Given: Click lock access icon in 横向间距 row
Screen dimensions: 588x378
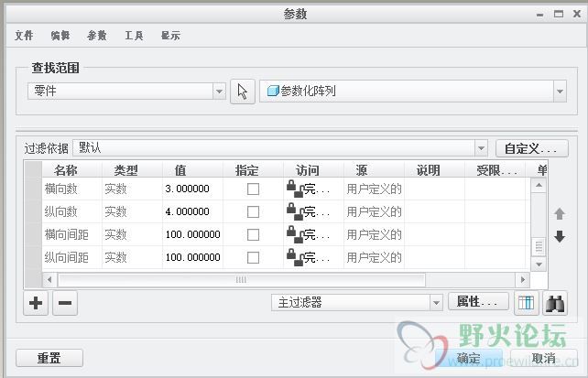Looking at the screenshot, I should click(x=295, y=234).
